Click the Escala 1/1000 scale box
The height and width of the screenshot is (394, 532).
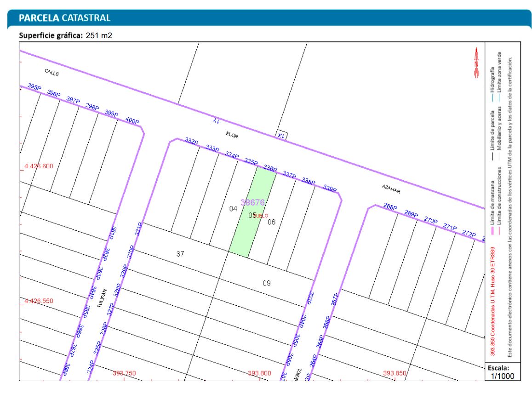pos(502,372)
